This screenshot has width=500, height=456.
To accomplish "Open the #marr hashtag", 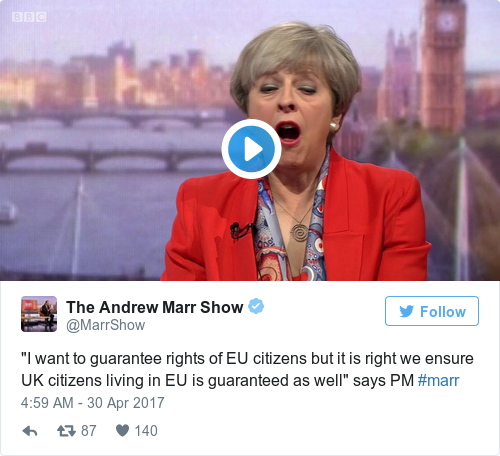I will [438, 380].
